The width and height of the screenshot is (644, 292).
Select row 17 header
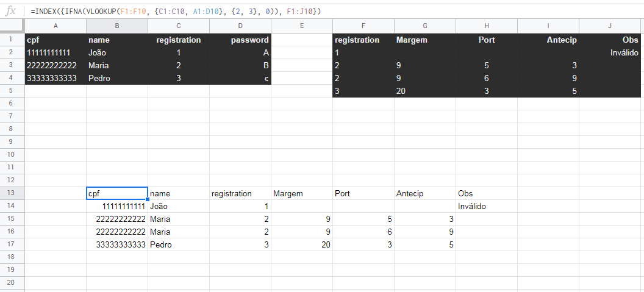[12, 244]
